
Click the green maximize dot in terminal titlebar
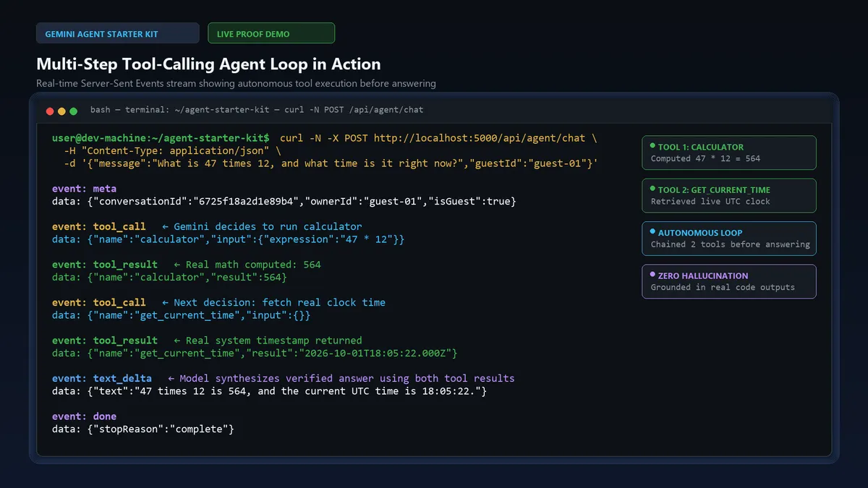73,111
